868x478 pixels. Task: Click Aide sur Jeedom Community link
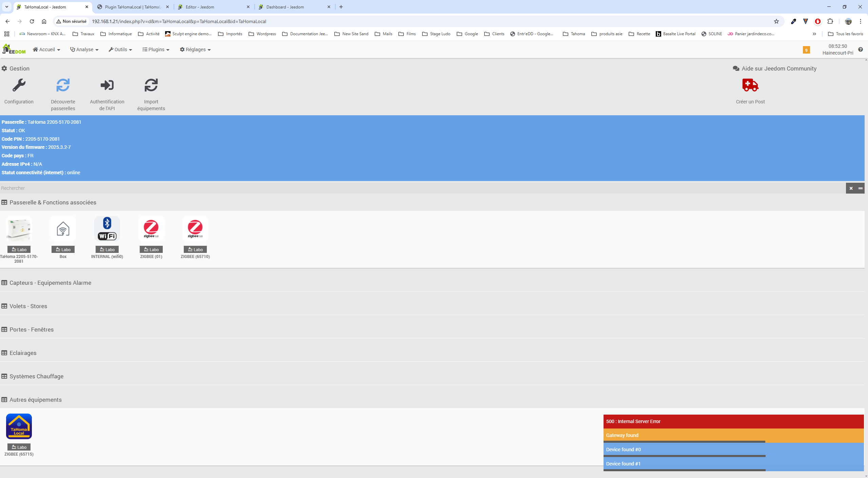(x=778, y=68)
